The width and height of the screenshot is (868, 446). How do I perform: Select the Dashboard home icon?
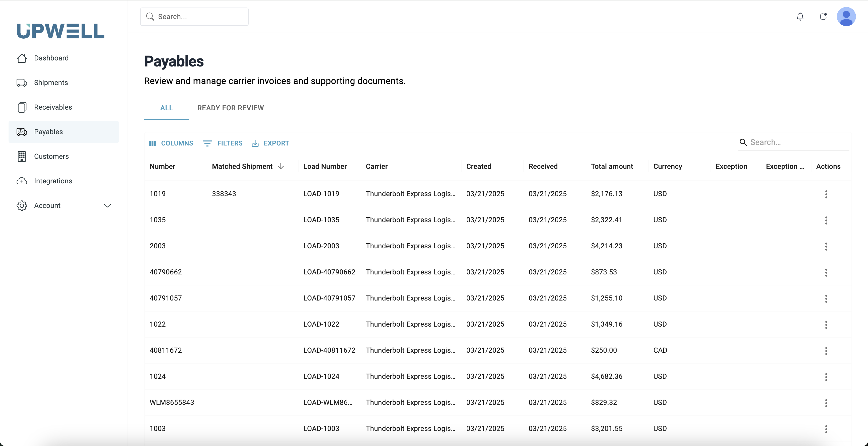pos(22,58)
